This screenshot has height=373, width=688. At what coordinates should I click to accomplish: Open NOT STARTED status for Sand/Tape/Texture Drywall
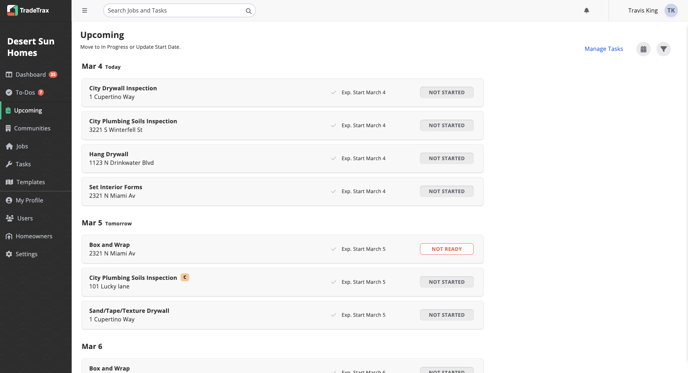pyautogui.click(x=447, y=315)
